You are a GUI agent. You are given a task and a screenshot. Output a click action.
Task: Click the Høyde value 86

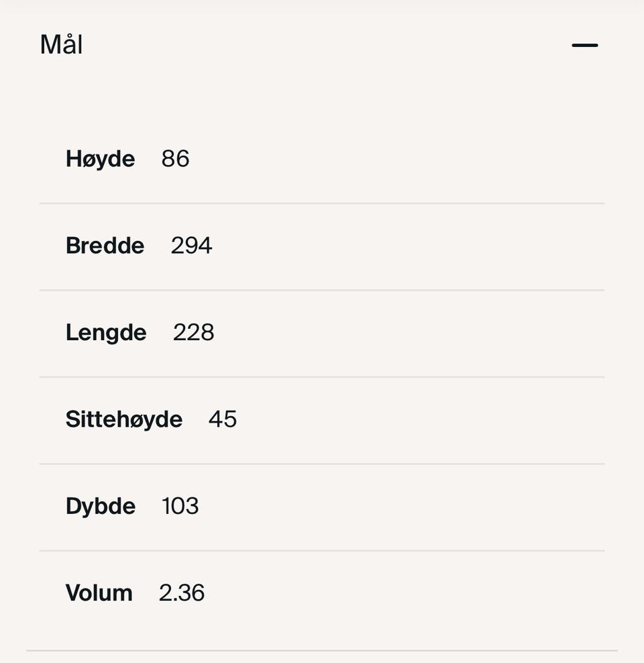coord(175,159)
